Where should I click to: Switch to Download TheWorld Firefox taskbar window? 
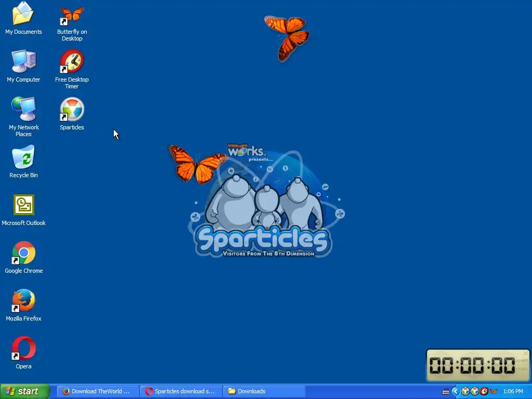click(98, 391)
